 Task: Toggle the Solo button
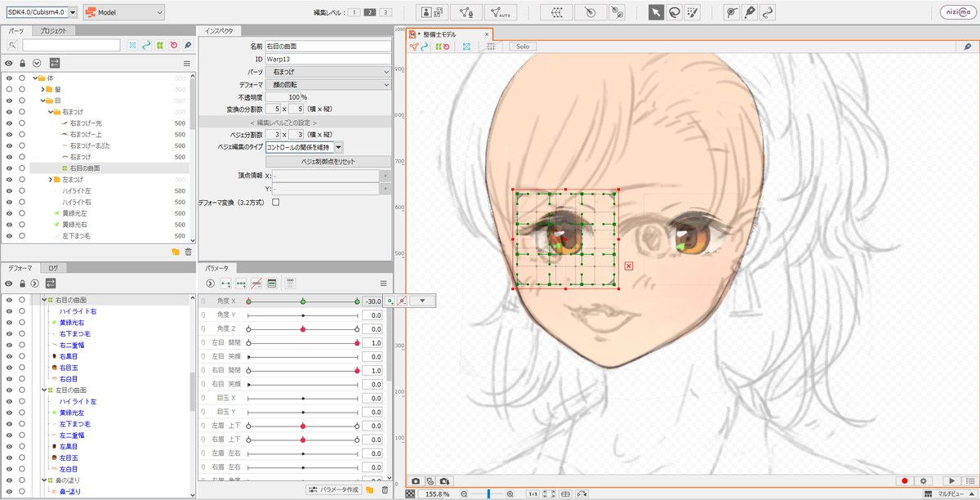(x=523, y=47)
